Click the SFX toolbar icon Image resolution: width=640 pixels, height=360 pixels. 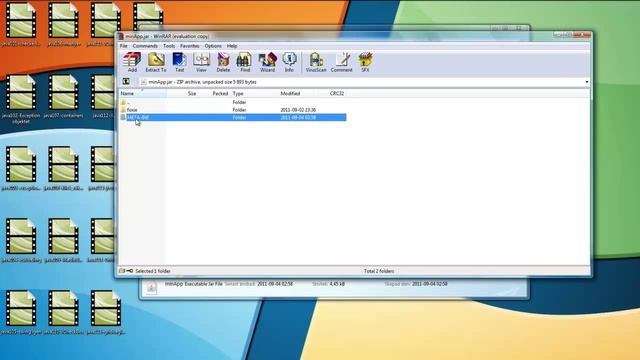coord(365,62)
